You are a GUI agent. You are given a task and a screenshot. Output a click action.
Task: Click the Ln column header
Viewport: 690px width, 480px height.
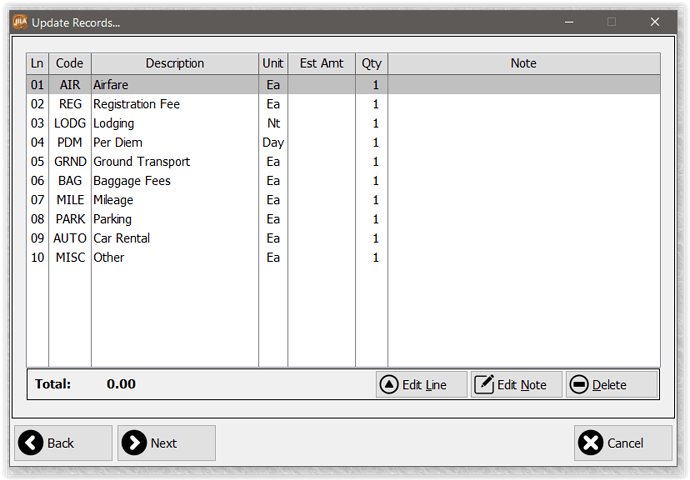click(x=37, y=63)
